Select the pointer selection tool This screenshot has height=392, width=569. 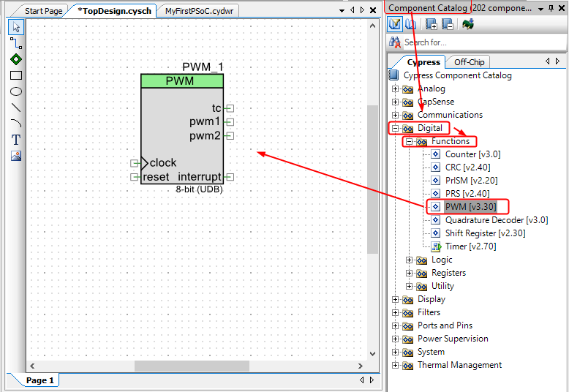click(x=16, y=27)
